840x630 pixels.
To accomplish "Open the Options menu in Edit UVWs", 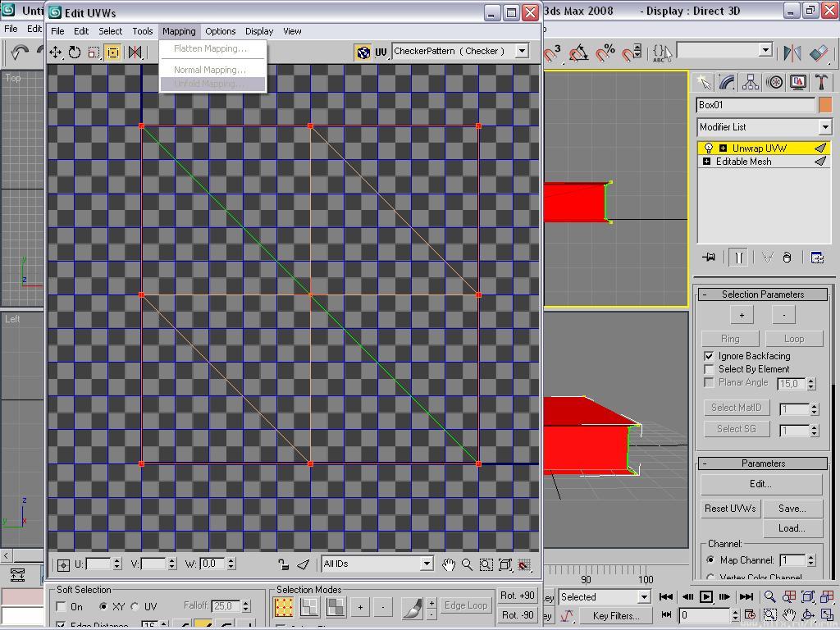I will (x=220, y=31).
